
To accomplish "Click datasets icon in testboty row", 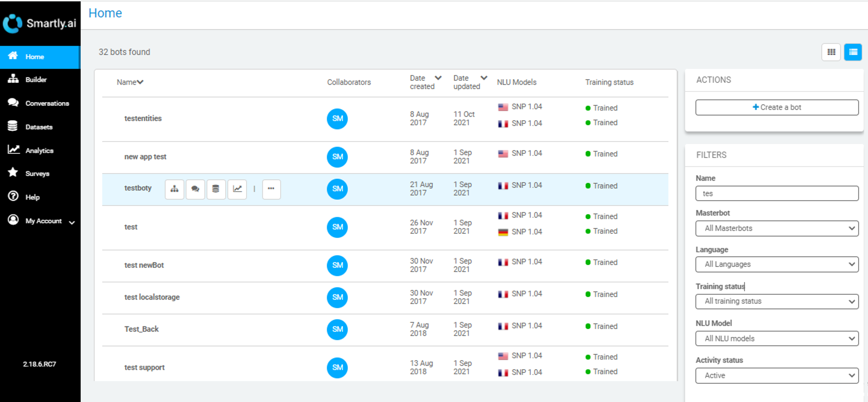I will (216, 189).
